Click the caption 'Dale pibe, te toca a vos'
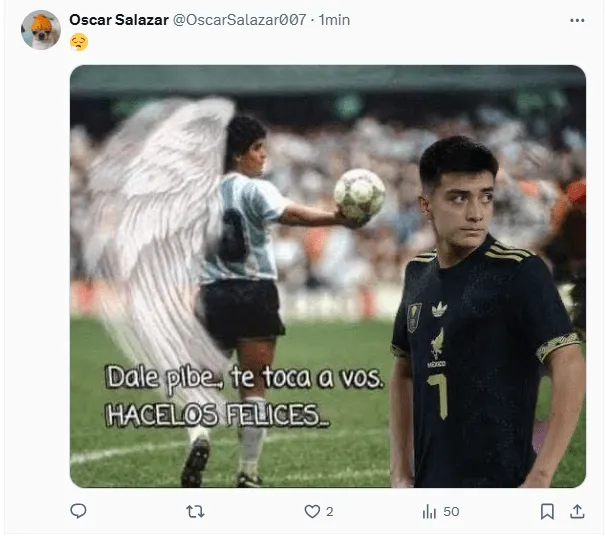Image resolution: width=605 pixels, height=536 pixels. [x=245, y=378]
